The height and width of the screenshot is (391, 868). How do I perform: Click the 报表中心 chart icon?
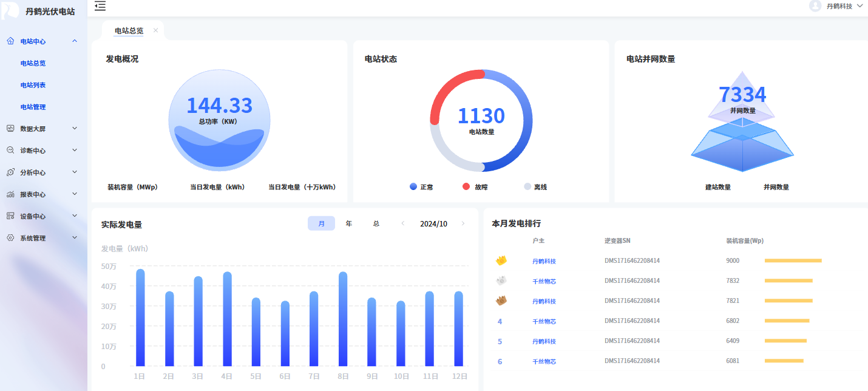(x=10, y=194)
